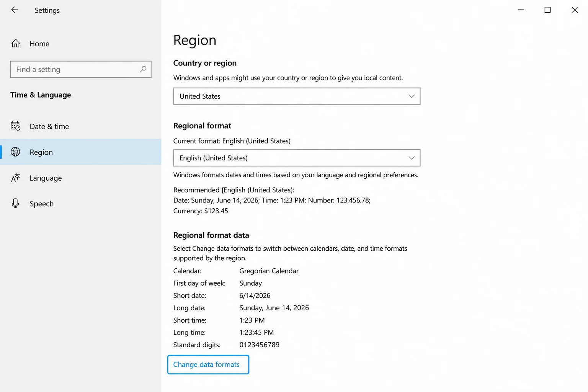Click the Region page title
The height and width of the screenshot is (392, 588).
[x=195, y=40]
